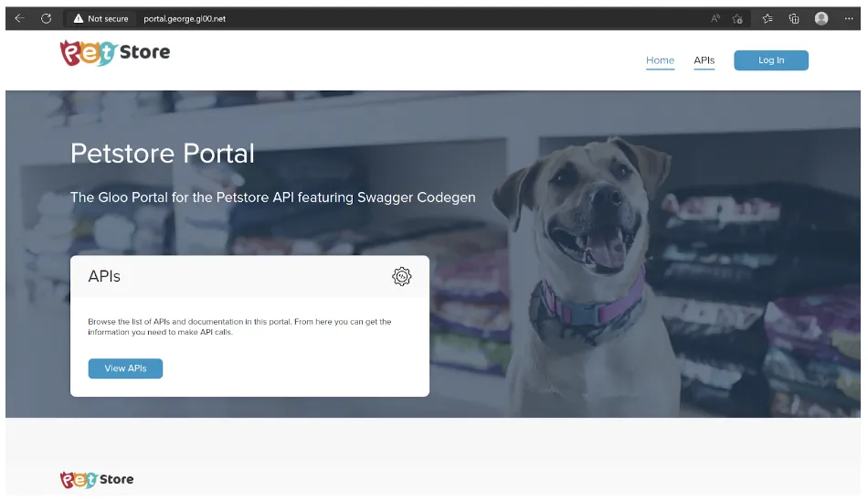This screenshot has height=502, width=868.
Task: Click the APIs card title
Action: 104,276
